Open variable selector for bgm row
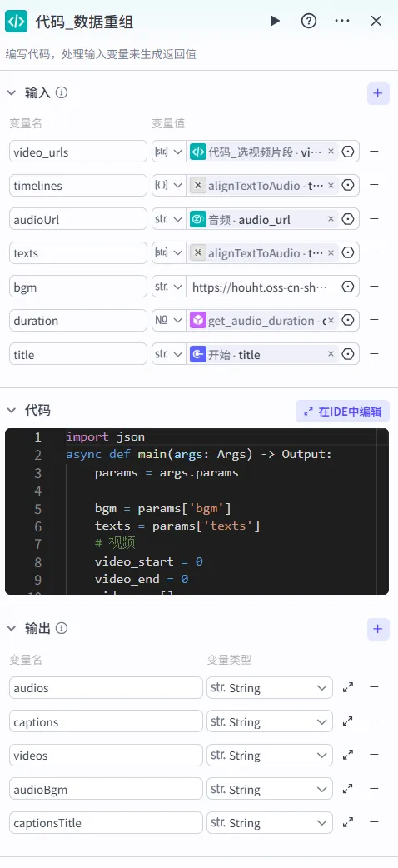Image resolution: width=398 pixels, height=868 pixels. click(348, 287)
